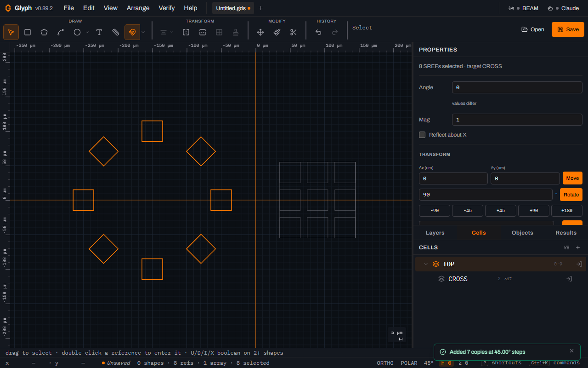Enable the Reflect about X checkbox

point(422,135)
